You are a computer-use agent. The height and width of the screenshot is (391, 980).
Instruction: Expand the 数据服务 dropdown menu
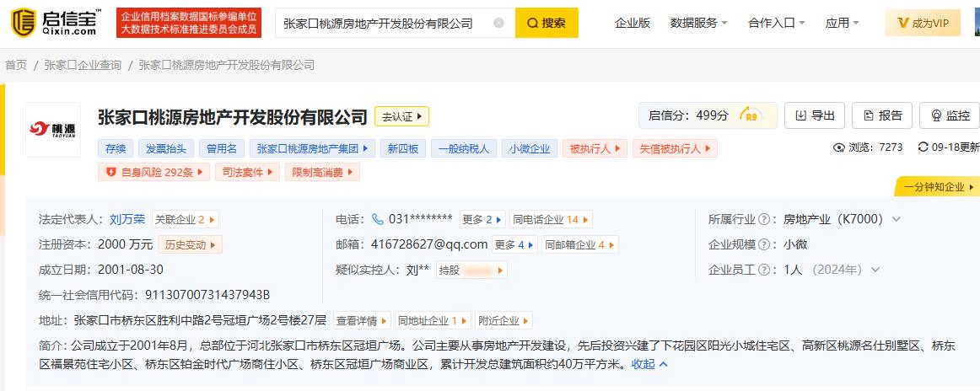click(x=699, y=23)
